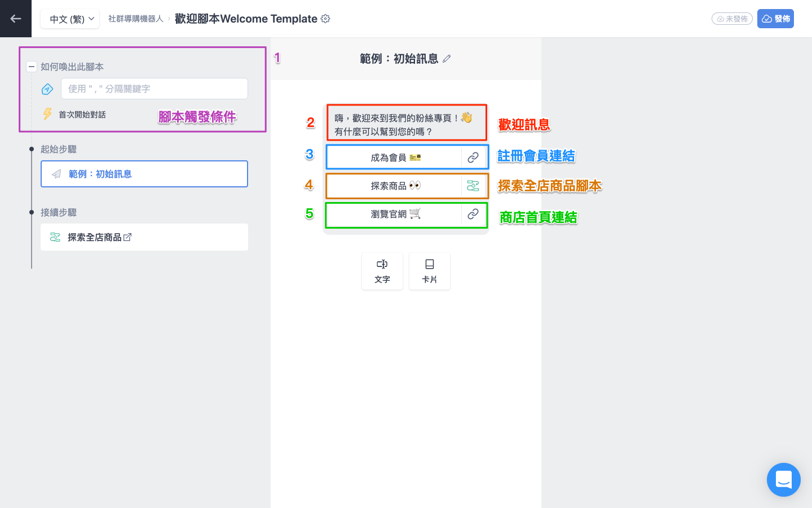
Task: Click link icon on 成為會員 button
Action: coord(473,157)
